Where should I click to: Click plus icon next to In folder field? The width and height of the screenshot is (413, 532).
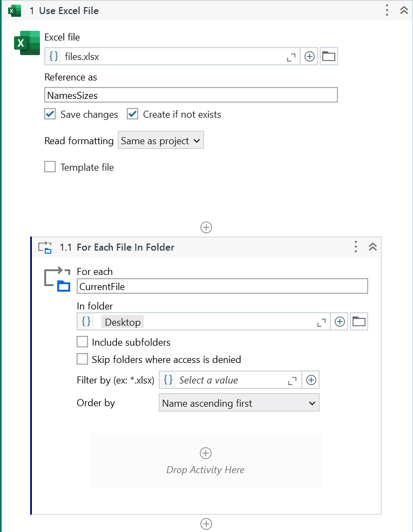(340, 322)
